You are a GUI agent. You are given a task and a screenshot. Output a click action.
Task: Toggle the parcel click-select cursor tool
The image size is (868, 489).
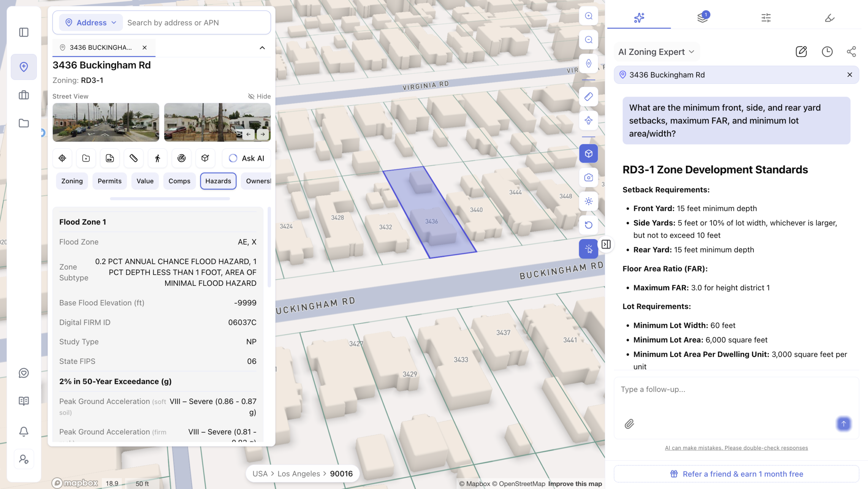[589, 249]
